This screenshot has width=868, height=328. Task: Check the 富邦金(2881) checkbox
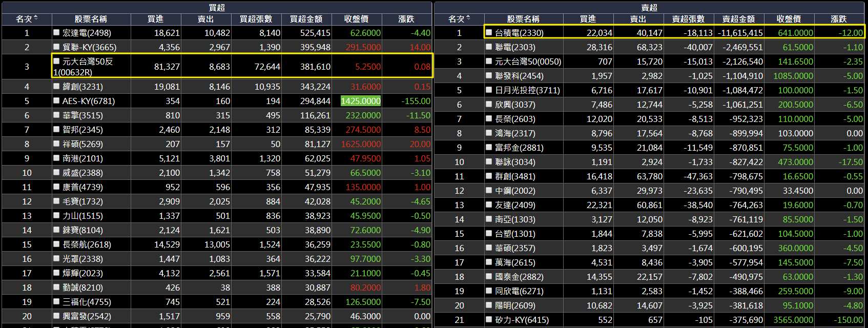(x=489, y=147)
